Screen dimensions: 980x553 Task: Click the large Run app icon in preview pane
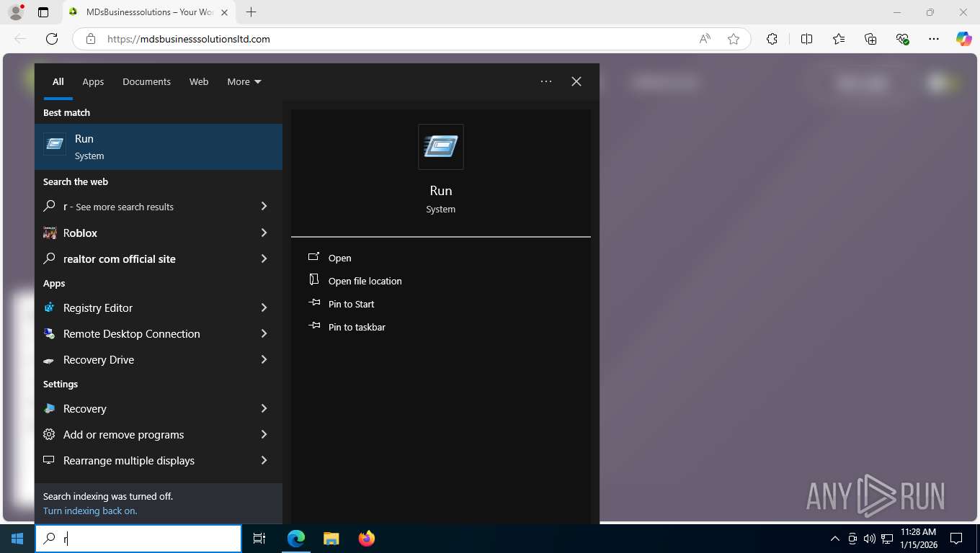point(441,147)
